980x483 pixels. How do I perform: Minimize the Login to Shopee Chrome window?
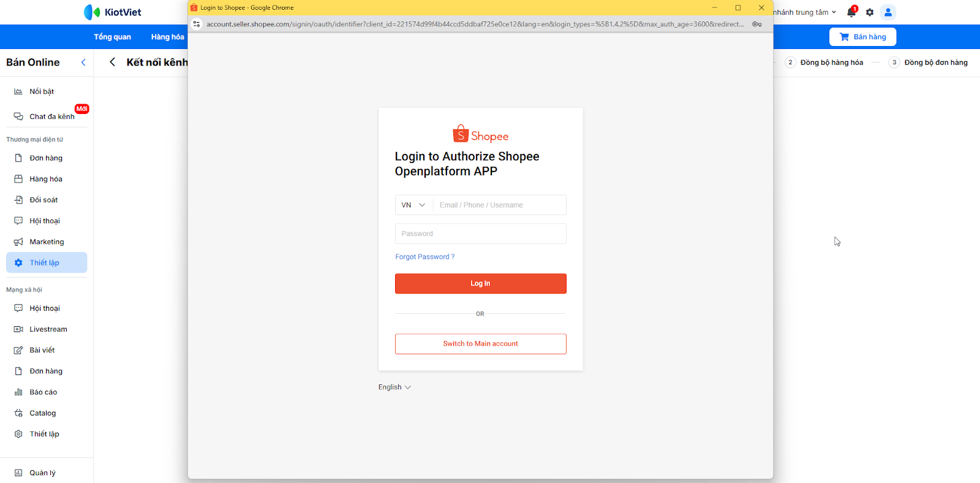(x=714, y=7)
